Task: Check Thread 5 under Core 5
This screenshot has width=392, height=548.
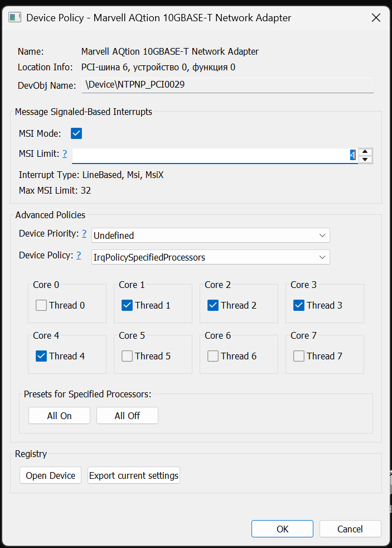Action: pyautogui.click(x=127, y=356)
